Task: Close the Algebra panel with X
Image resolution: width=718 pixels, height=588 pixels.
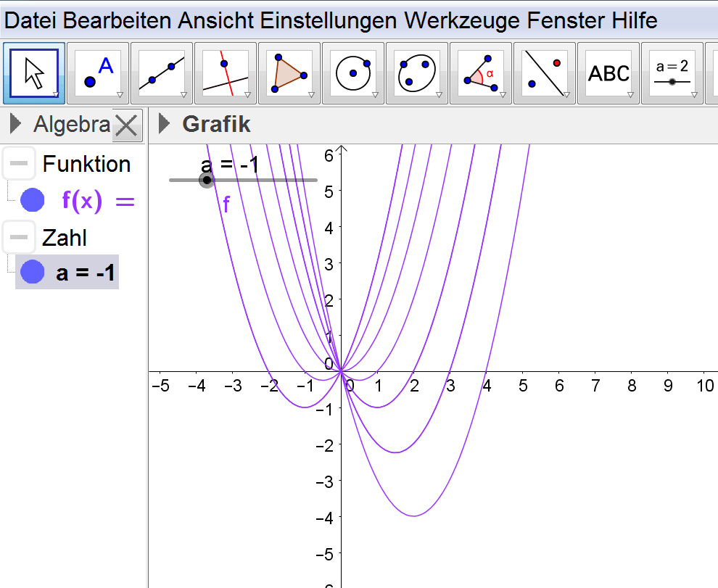Action: (x=126, y=126)
